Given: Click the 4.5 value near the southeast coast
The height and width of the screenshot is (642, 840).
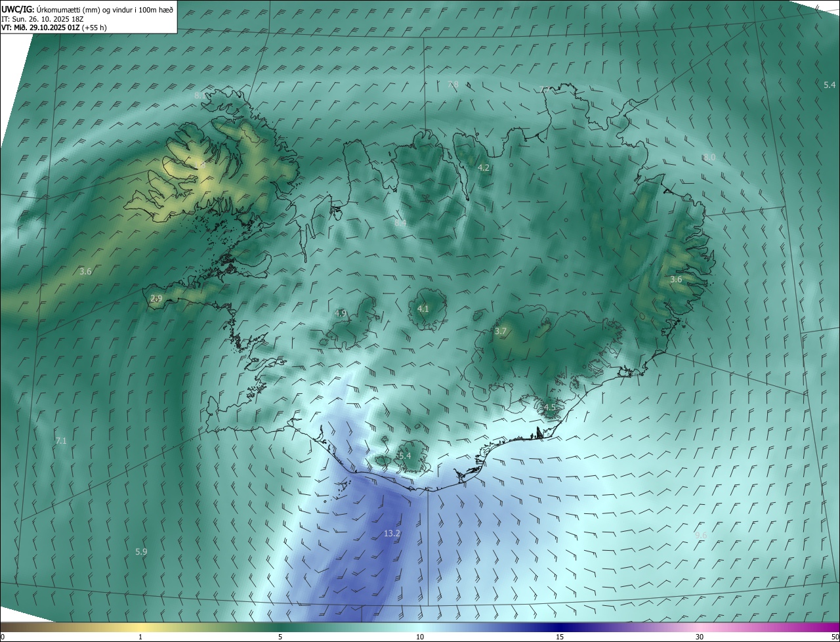Looking at the screenshot, I should pos(550,408).
